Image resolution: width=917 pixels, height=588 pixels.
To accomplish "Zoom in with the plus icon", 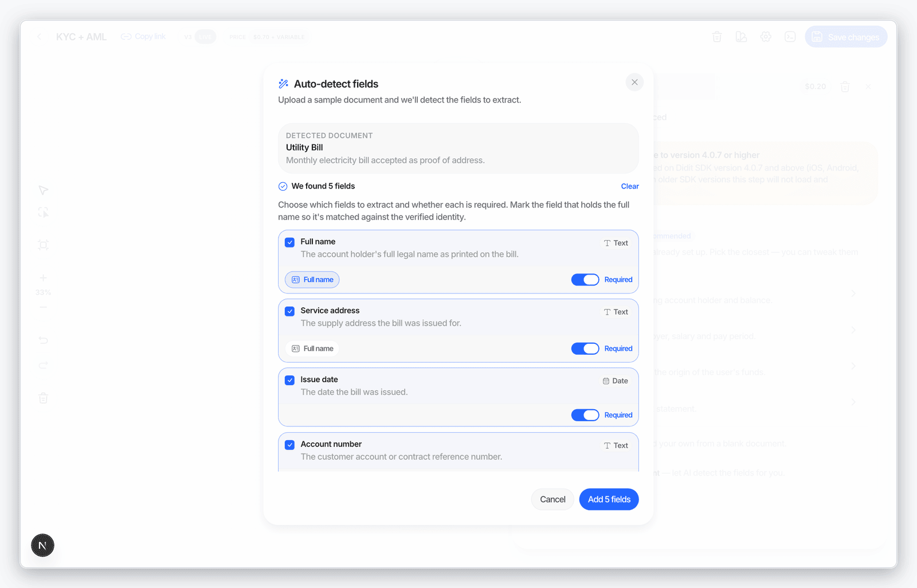I will [43, 278].
